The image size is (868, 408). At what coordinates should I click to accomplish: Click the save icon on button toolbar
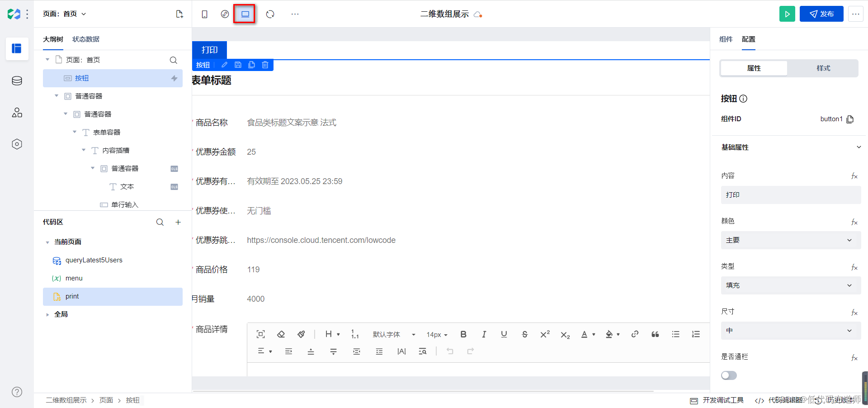(238, 65)
